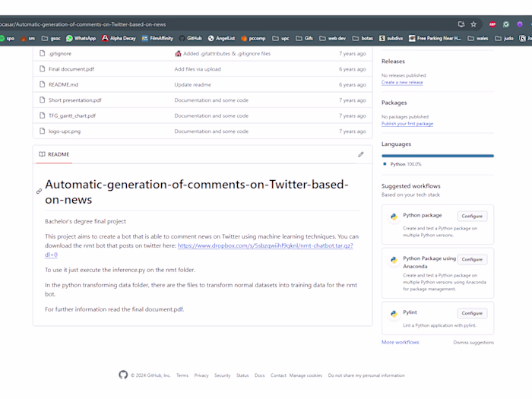Expand the wales bookmark folder

pos(478,38)
